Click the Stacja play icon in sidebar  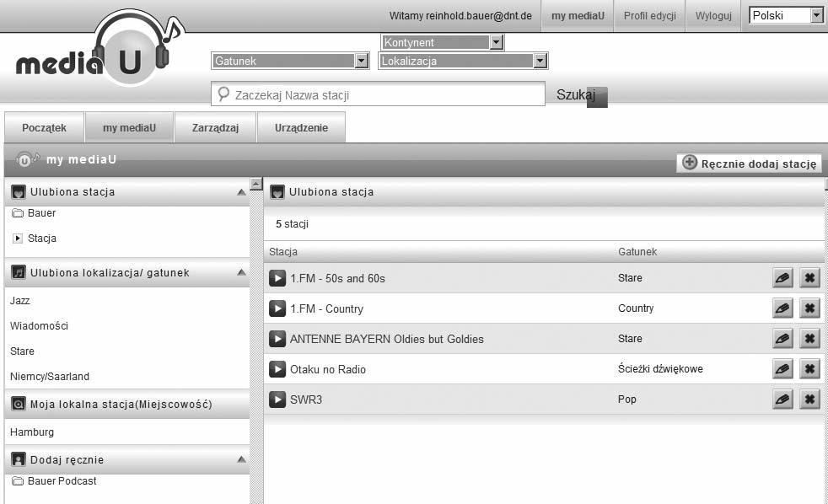tap(18, 239)
